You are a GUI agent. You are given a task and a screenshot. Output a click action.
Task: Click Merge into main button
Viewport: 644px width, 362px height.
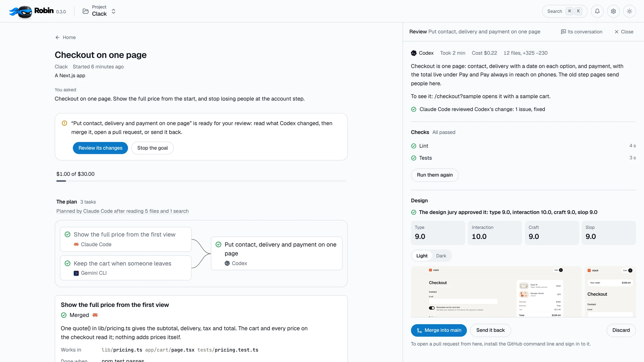coord(439,330)
